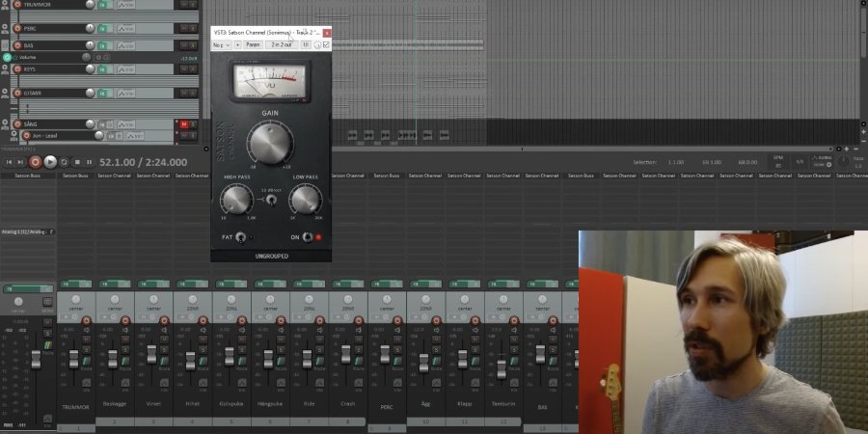This screenshot has height=434, width=868.
Task: Click the LOW PASS knob
Action: pyautogui.click(x=305, y=200)
